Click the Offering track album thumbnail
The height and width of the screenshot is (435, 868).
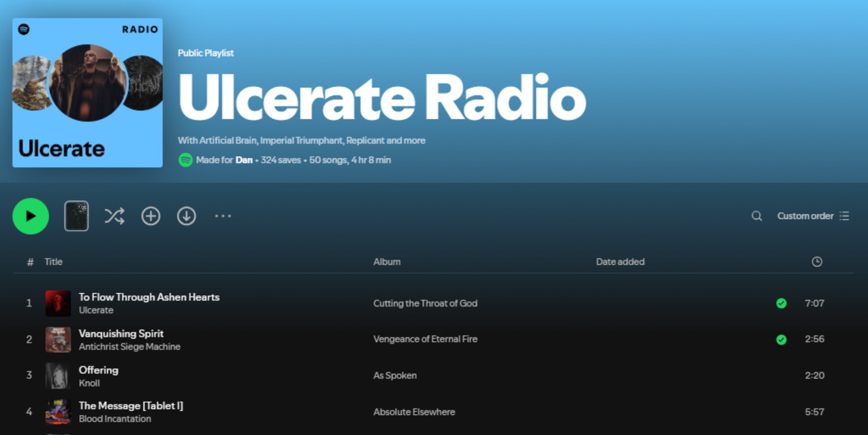[58, 376]
